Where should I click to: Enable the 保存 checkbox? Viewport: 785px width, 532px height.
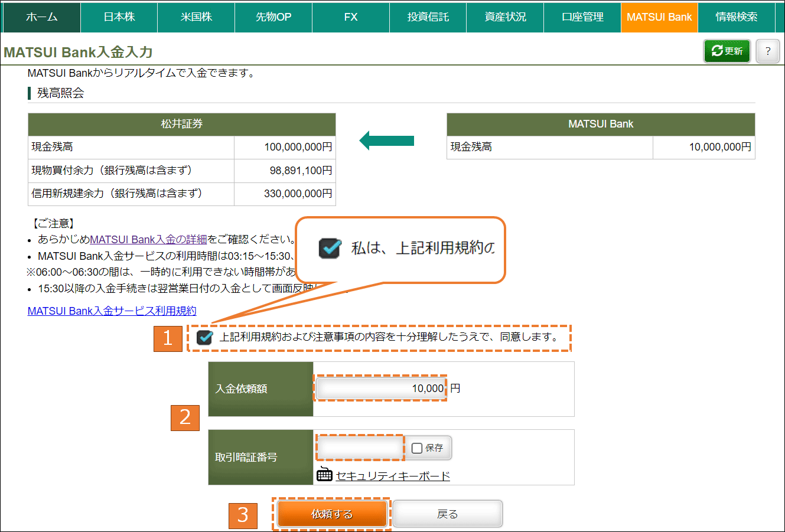click(417, 448)
